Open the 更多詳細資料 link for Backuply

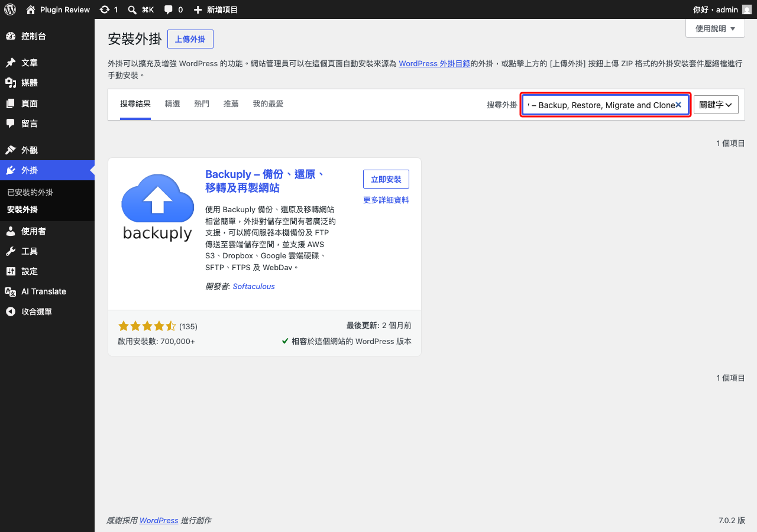tap(386, 200)
